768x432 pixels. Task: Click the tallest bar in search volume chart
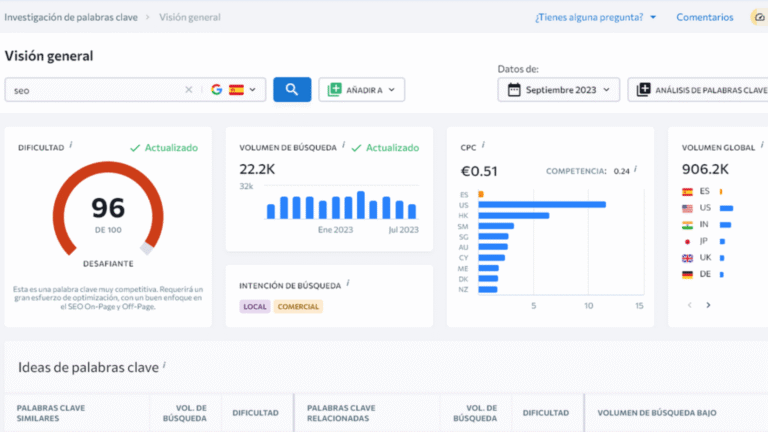tap(361, 205)
